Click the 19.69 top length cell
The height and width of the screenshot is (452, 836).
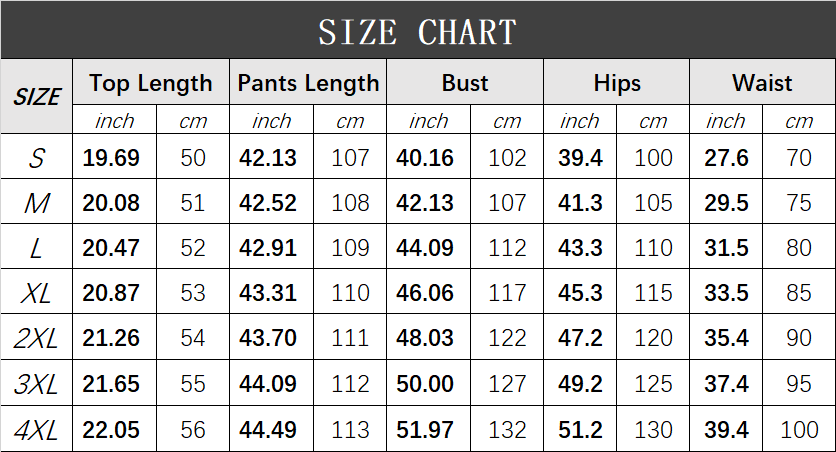tap(111, 158)
